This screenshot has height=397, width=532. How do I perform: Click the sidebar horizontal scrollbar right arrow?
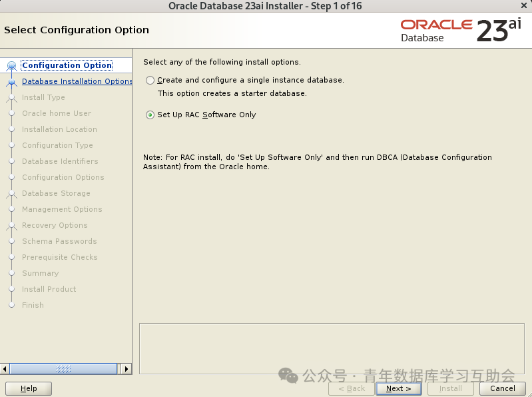[x=127, y=369]
